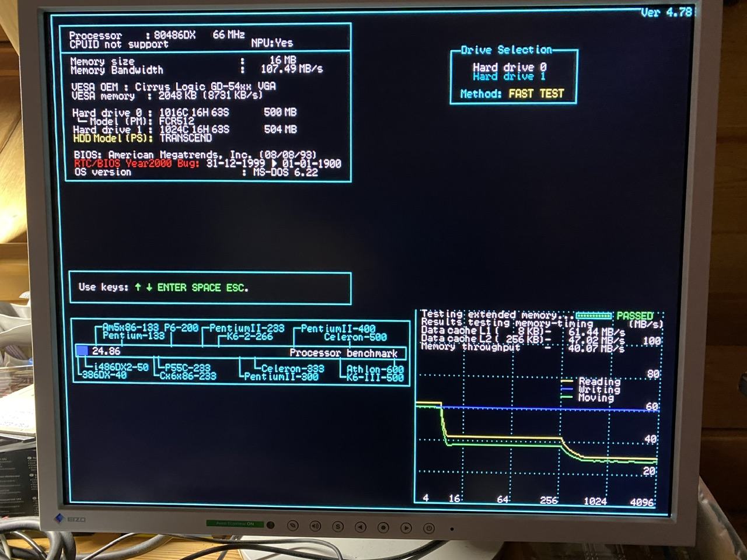Click the Hard drive 1 504 MB line
Viewport: 747px width, 560px height.
(184, 129)
